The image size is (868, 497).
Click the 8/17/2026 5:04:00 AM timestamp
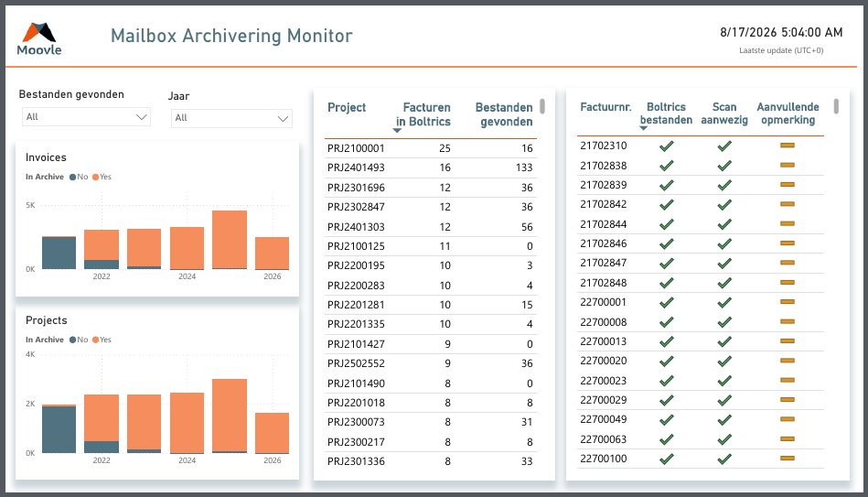pyautogui.click(x=781, y=33)
